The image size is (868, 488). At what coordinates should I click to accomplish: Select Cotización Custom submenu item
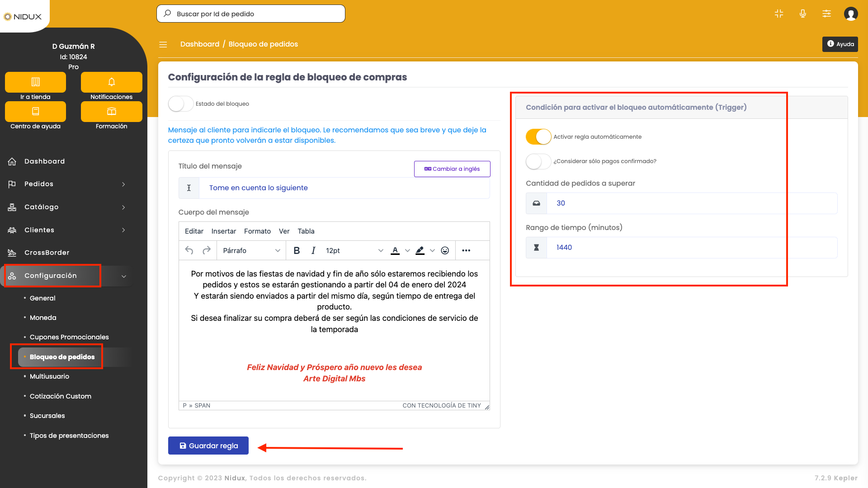point(60,396)
